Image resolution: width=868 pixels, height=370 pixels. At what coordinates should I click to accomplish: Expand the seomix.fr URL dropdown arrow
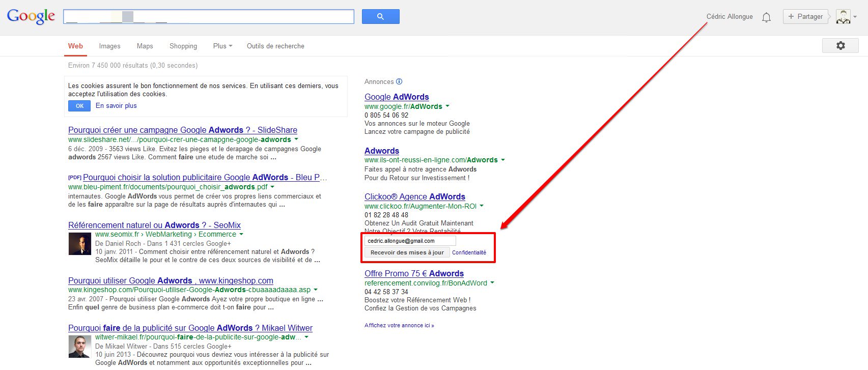[x=241, y=234]
